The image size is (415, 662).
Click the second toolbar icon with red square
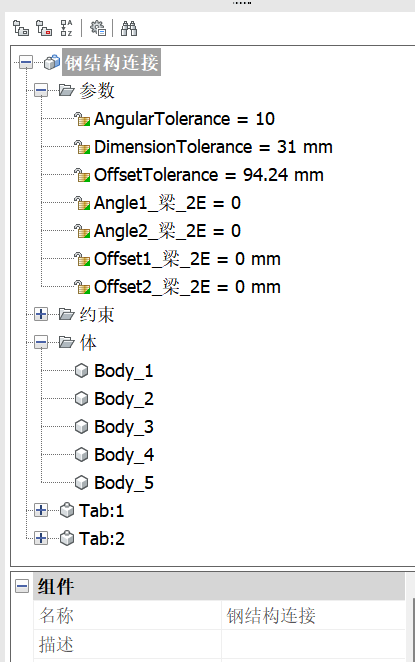43,28
